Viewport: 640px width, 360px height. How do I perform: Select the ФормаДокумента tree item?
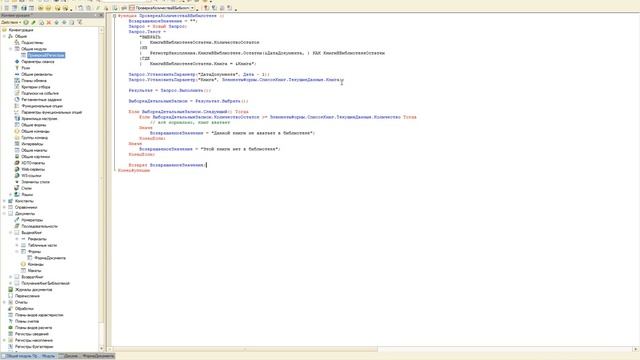coord(50,258)
